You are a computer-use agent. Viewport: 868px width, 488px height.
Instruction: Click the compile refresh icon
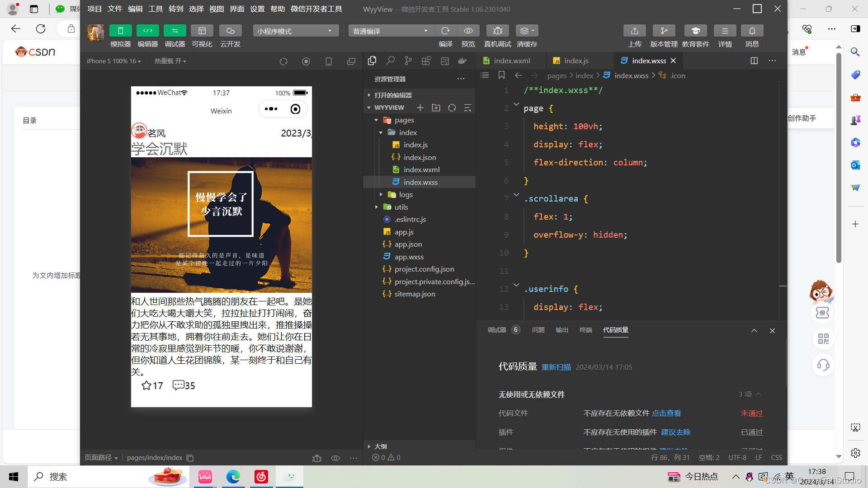445,31
